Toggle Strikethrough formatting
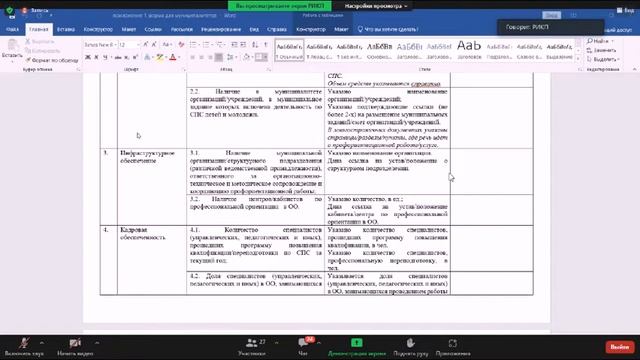Screen dimensions: 640x360 [x=118, y=57]
